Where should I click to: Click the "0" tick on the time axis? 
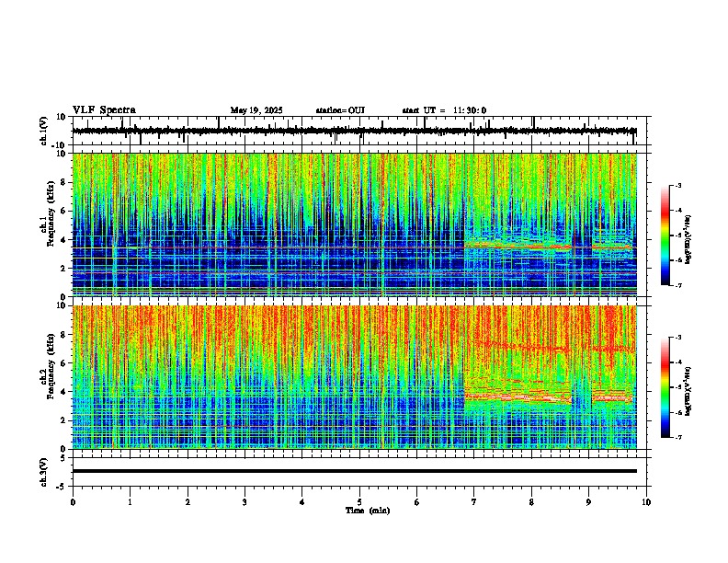click(x=73, y=502)
